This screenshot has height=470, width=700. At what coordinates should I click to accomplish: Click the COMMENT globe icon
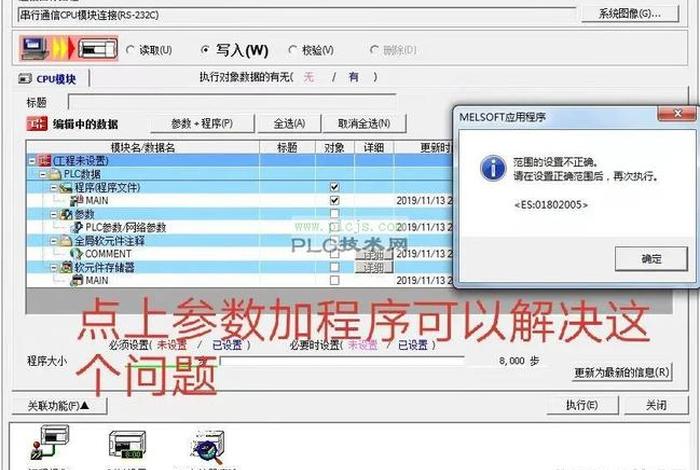(77, 254)
